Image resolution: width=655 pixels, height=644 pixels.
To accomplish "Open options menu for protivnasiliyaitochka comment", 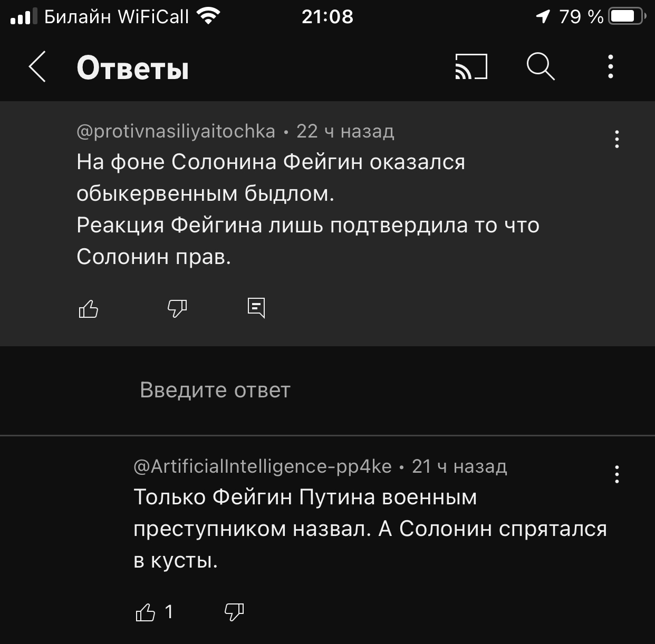I will pos(617,139).
